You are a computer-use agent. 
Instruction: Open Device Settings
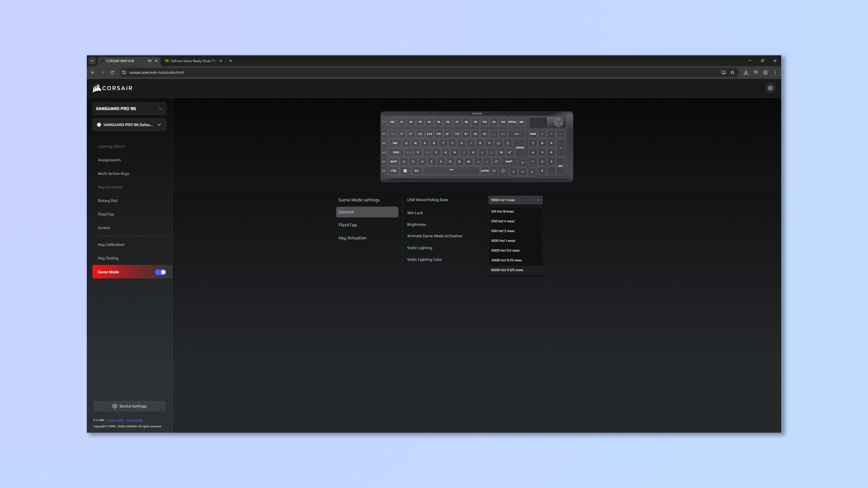coord(129,406)
